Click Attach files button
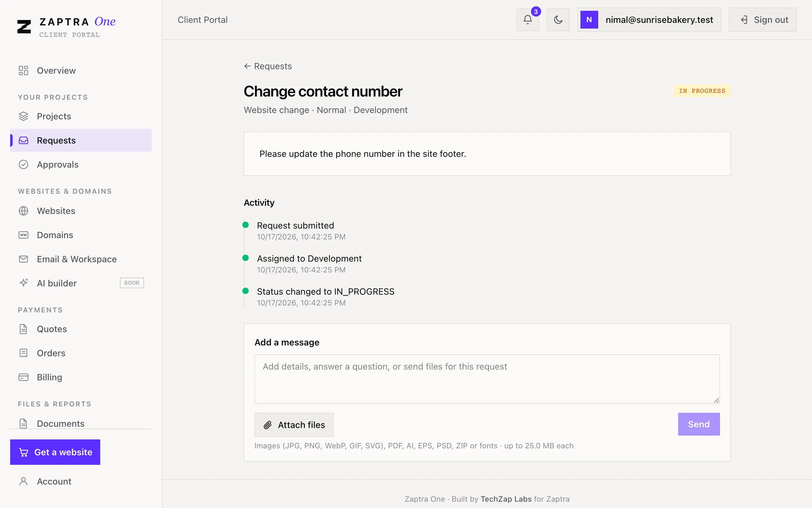This screenshot has width=812, height=508. point(294,425)
